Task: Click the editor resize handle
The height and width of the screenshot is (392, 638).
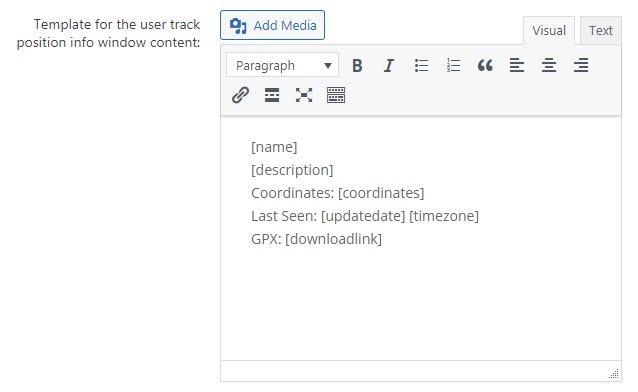Action: click(614, 374)
